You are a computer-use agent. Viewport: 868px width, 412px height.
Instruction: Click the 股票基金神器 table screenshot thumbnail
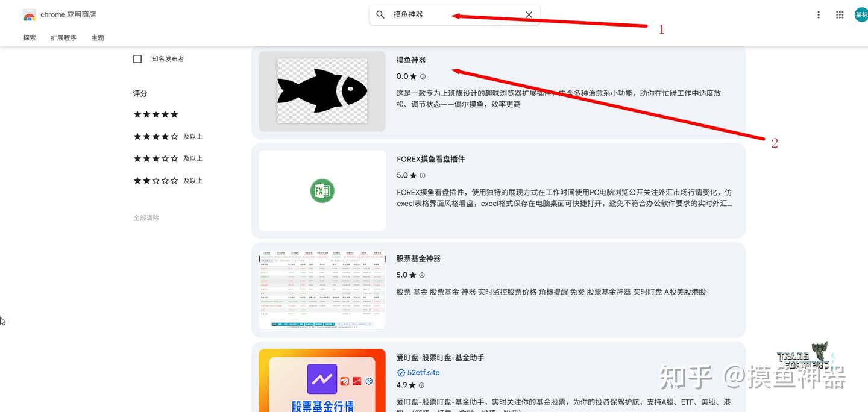pos(322,290)
